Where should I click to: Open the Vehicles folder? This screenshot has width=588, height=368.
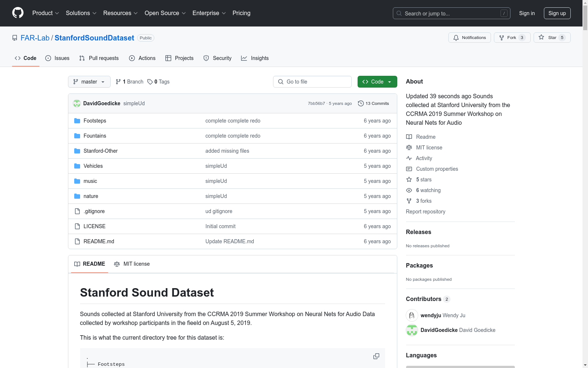coord(93,166)
